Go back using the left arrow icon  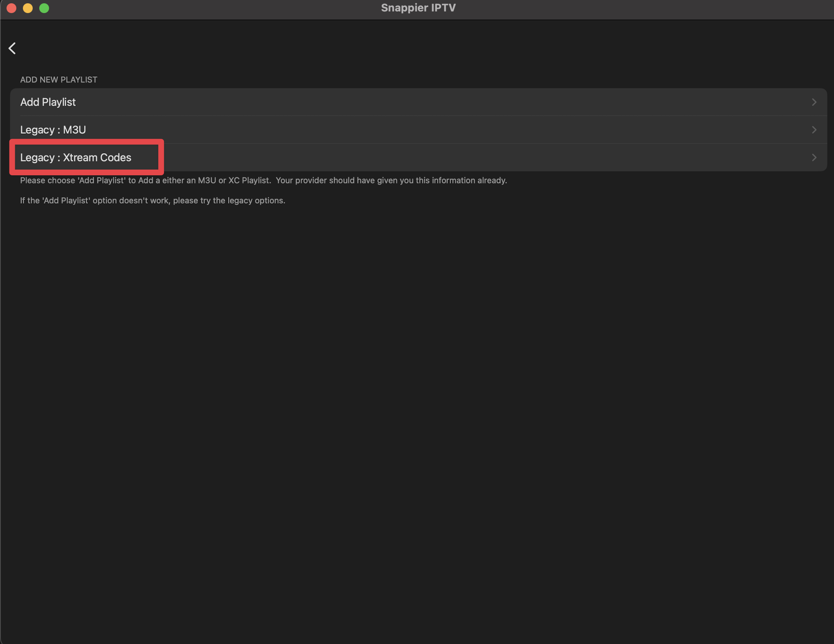pos(12,48)
